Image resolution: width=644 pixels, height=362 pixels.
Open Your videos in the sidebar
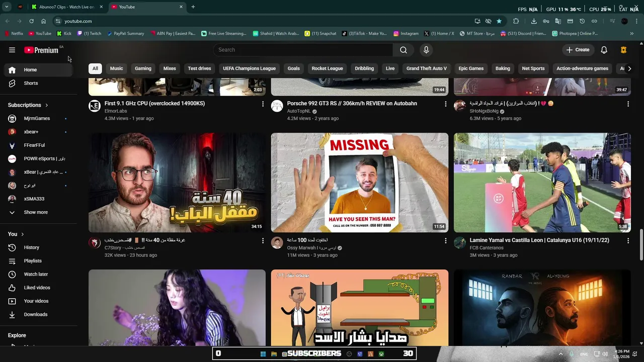pyautogui.click(x=38, y=301)
